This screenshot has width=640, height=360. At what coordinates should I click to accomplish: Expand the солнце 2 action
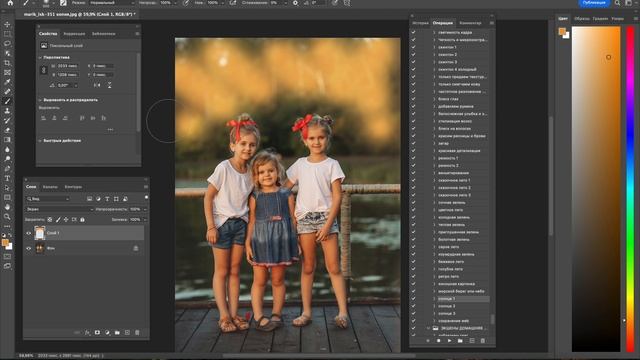pyautogui.click(x=434, y=306)
